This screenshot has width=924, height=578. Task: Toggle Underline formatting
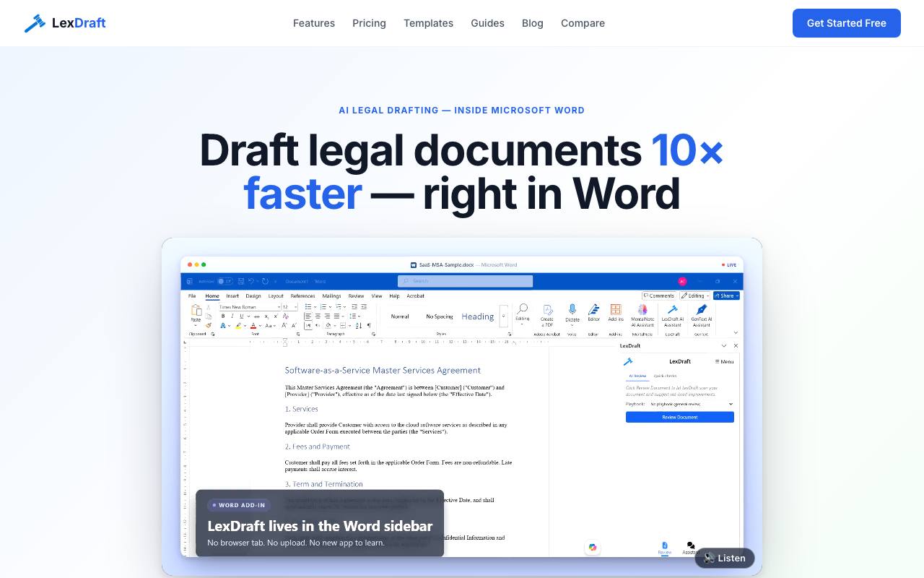[241, 316]
